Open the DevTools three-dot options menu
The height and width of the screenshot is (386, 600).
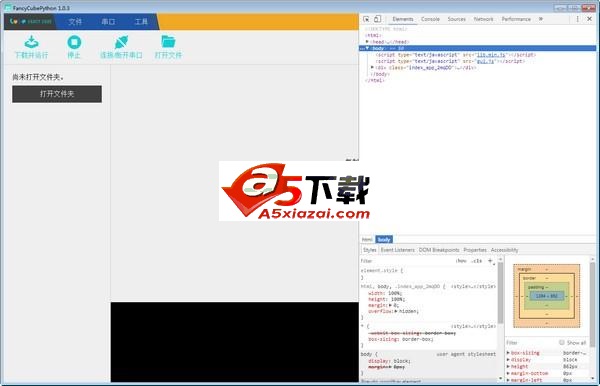point(577,19)
